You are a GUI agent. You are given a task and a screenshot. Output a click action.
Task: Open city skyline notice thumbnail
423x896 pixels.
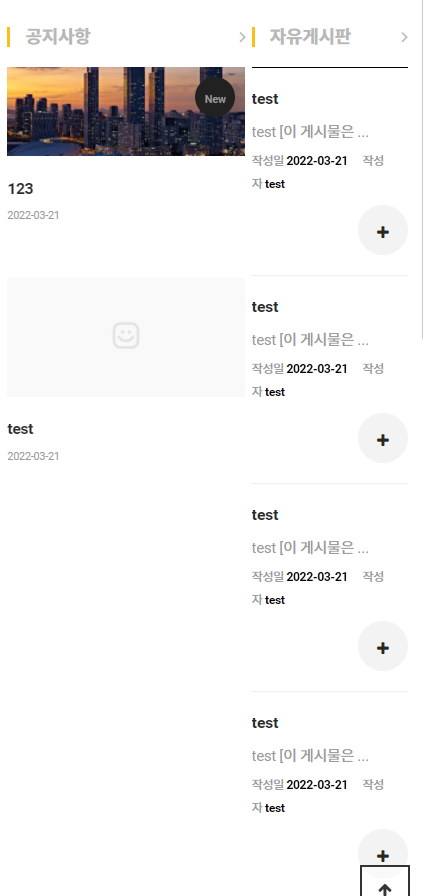(x=126, y=111)
